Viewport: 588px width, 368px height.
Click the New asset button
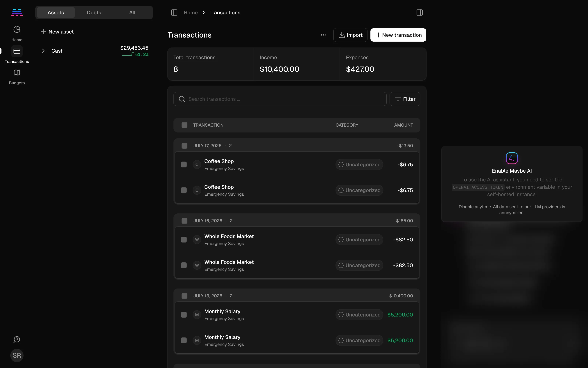click(57, 32)
